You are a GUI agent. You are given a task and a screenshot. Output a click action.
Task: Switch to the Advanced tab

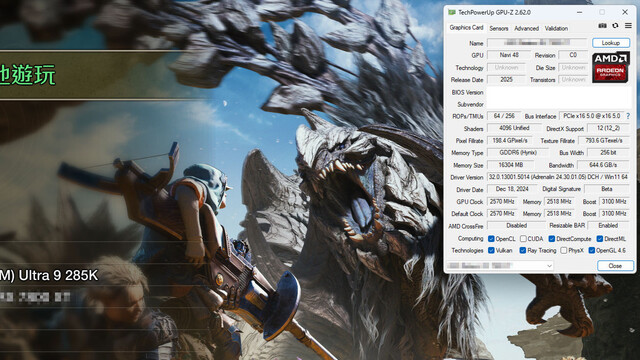click(x=527, y=28)
